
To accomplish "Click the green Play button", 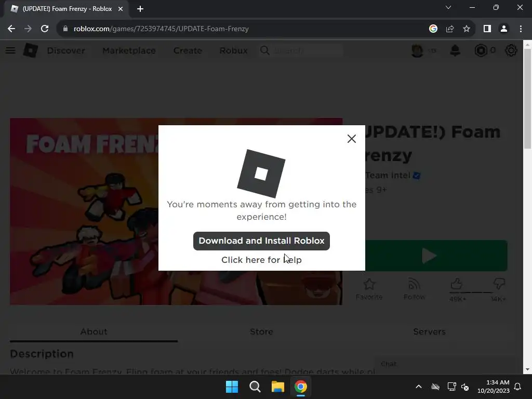I will (436, 256).
